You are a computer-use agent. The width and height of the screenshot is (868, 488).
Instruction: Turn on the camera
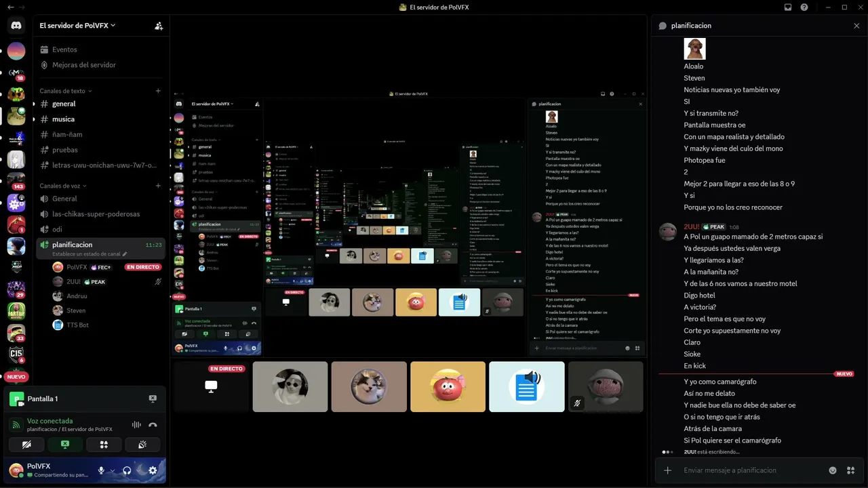pyautogui.click(x=26, y=445)
